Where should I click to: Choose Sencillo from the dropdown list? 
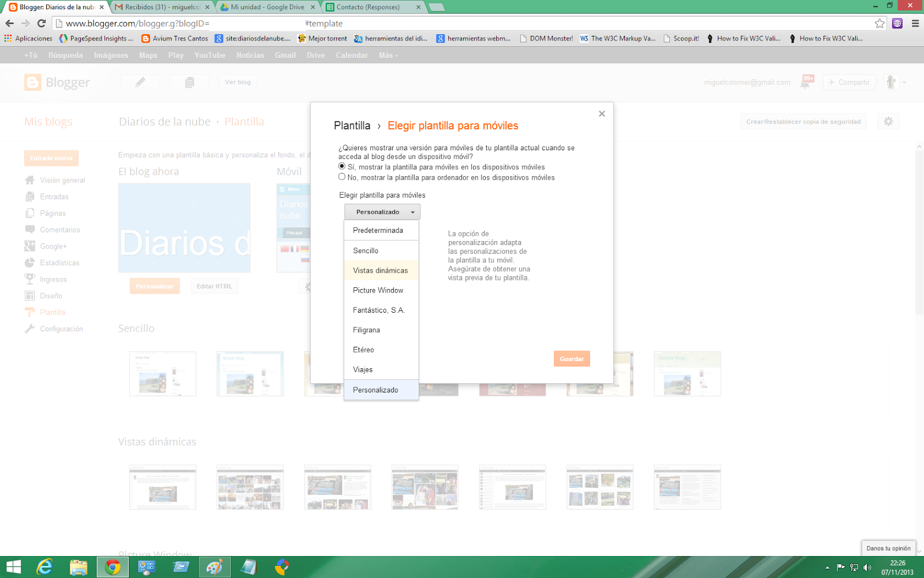click(x=381, y=250)
